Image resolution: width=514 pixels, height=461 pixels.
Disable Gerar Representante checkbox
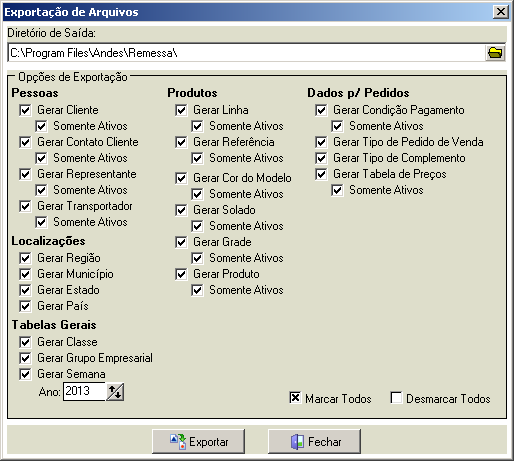pyautogui.click(x=25, y=174)
